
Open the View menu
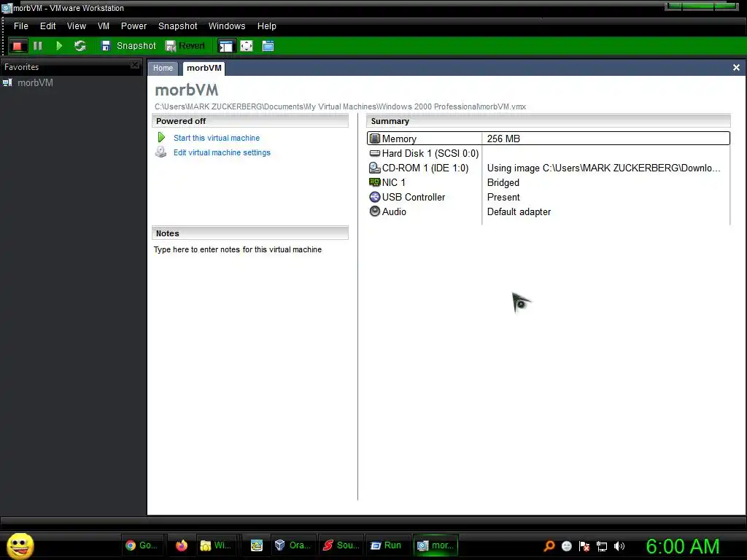76,26
